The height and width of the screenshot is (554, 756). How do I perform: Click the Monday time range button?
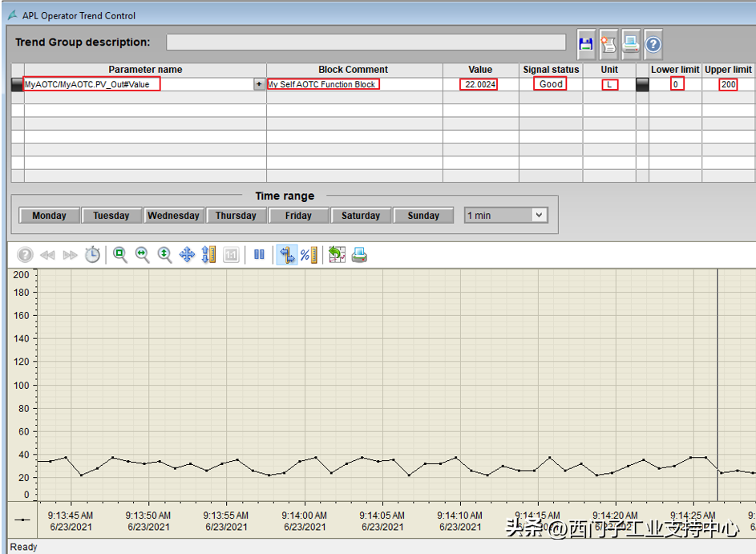pyautogui.click(x=49, y=216)
